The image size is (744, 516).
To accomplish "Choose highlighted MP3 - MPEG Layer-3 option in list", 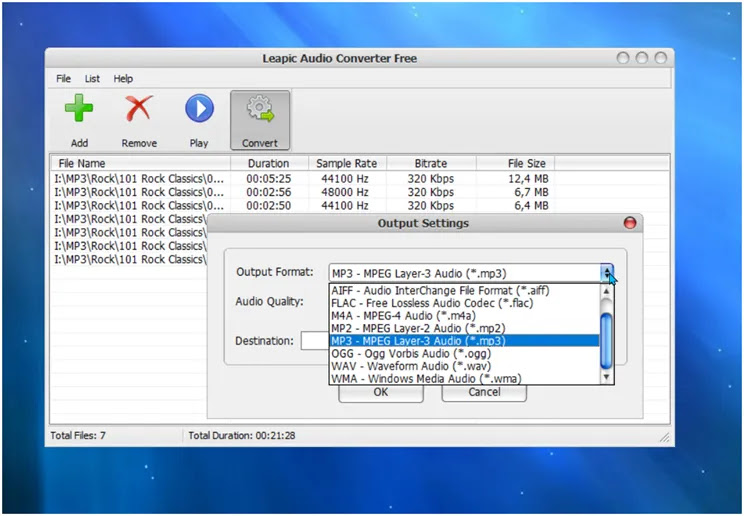I will (465, 341).
